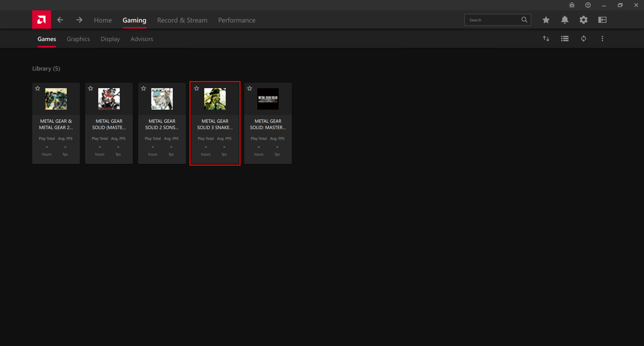Click METAL GEAR SOLID (MASTE... title
The image size is (644, 346).
point(109,124)
